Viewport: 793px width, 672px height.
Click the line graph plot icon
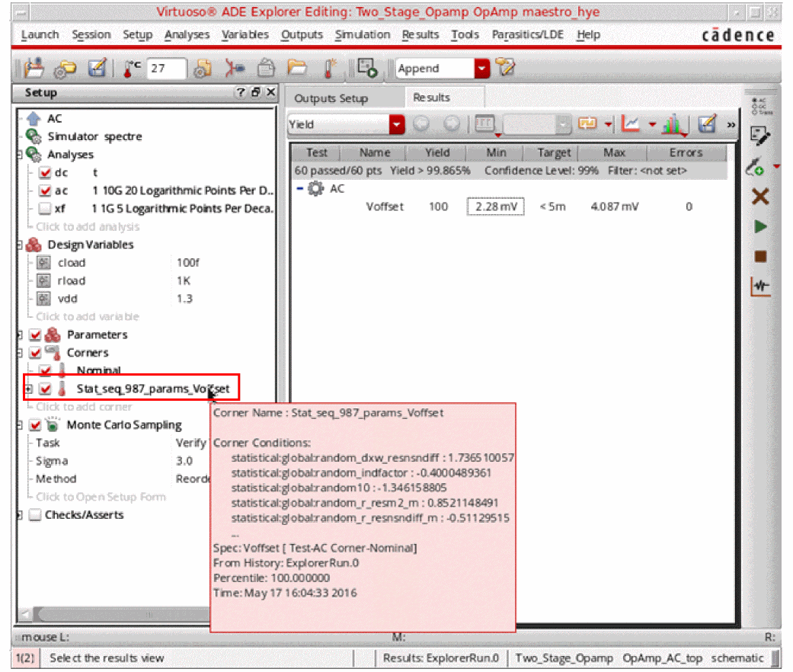click(x=631, y=124)
